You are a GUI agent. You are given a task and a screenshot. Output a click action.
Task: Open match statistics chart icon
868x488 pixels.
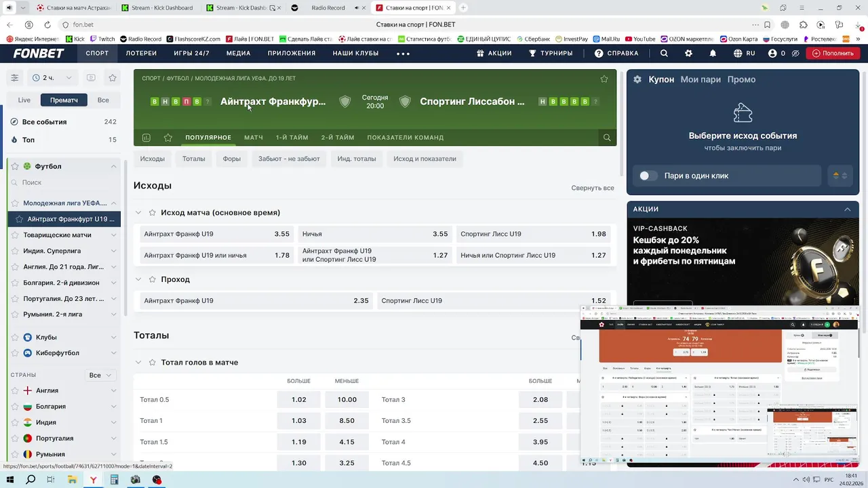pos(146,138)
